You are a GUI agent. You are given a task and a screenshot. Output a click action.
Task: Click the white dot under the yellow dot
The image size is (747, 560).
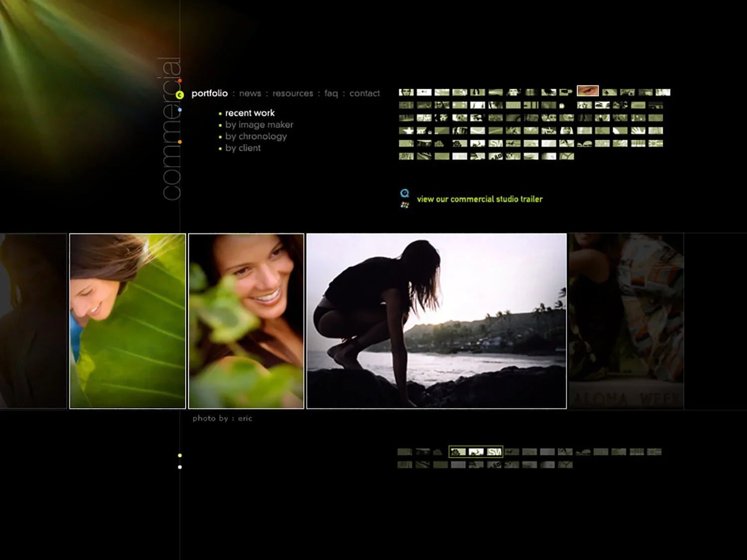click(180, 467)
